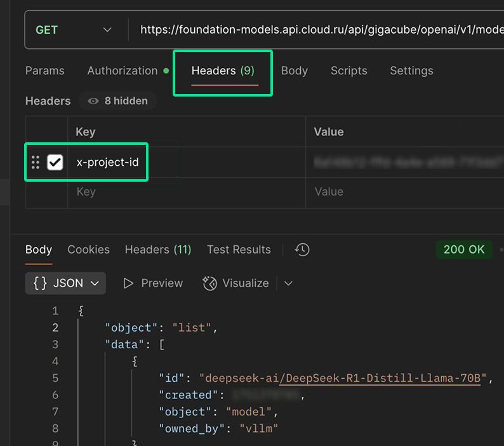Go to the Scripts tab

pyautogui.click(x=348, y=71)
